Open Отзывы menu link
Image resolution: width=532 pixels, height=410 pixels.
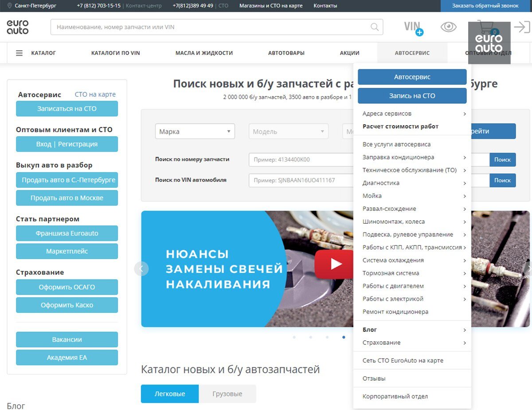click(374, 378)
